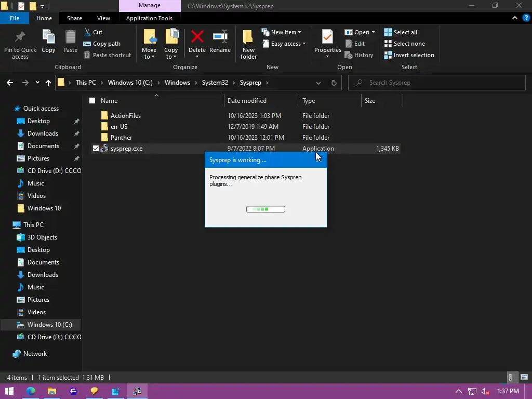Click the Manage contextual tab
Screen dimensions: 532x399
150,5
